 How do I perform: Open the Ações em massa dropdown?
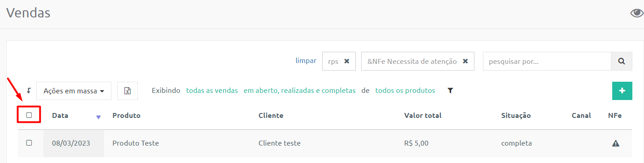point(74,91)
